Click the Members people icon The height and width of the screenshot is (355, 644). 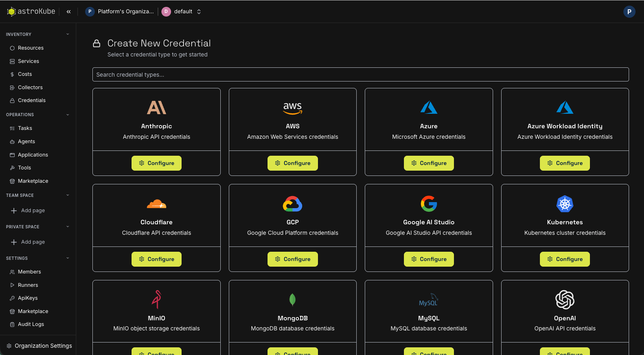pyautogui.click(x=12, y=272)
